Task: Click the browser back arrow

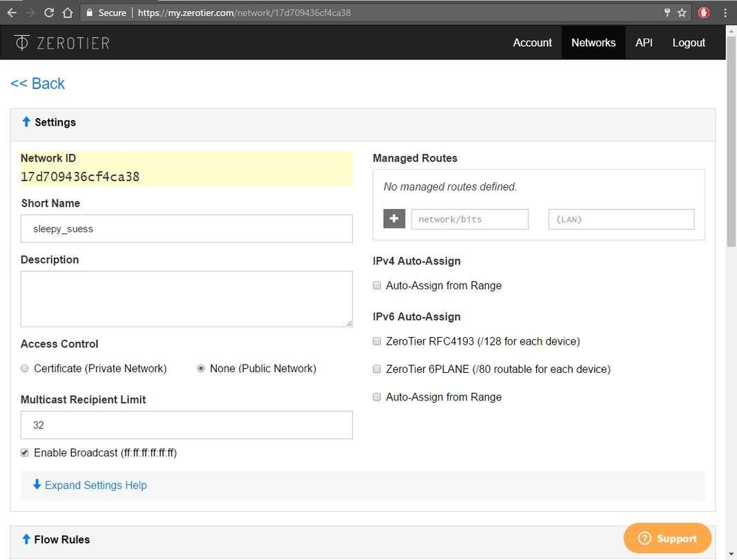Action: click(x=12, y=12)
